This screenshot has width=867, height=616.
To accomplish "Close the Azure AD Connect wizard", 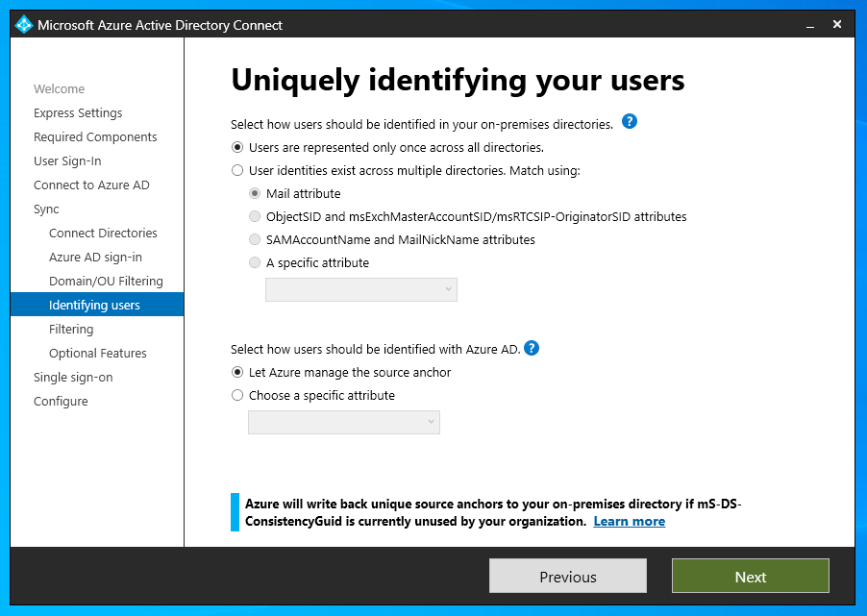I will (x=837, y=24).
